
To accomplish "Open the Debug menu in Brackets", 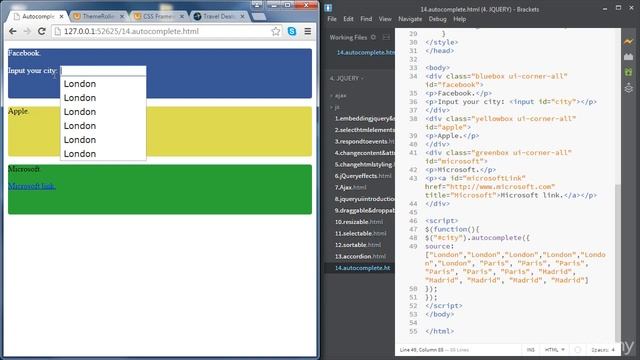I will point(438,19).
